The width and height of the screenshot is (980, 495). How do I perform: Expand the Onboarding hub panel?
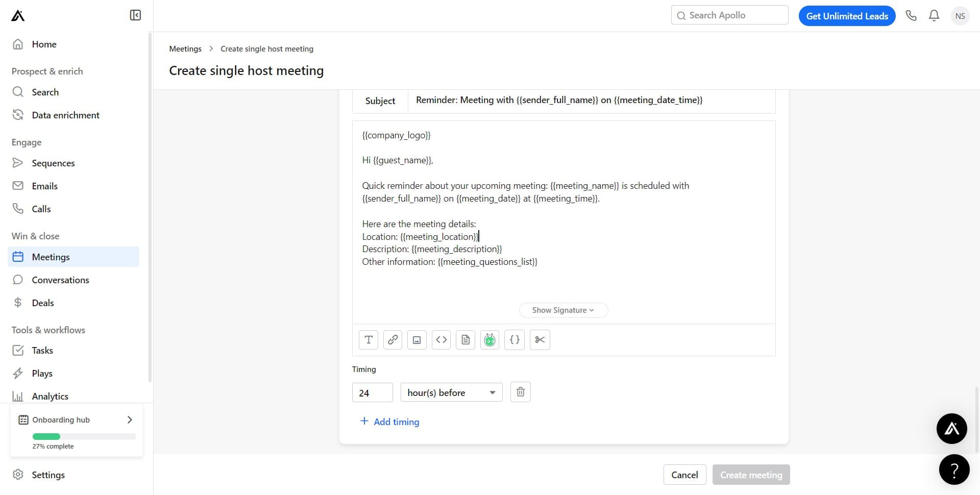[129, 419]
